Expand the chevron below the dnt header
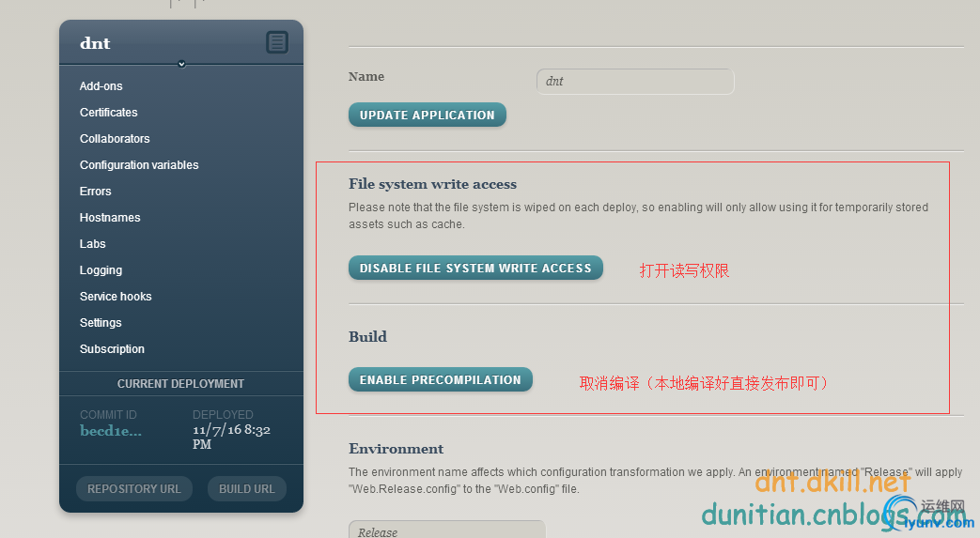The image size is (980, 538). click(x=181, y=64)
